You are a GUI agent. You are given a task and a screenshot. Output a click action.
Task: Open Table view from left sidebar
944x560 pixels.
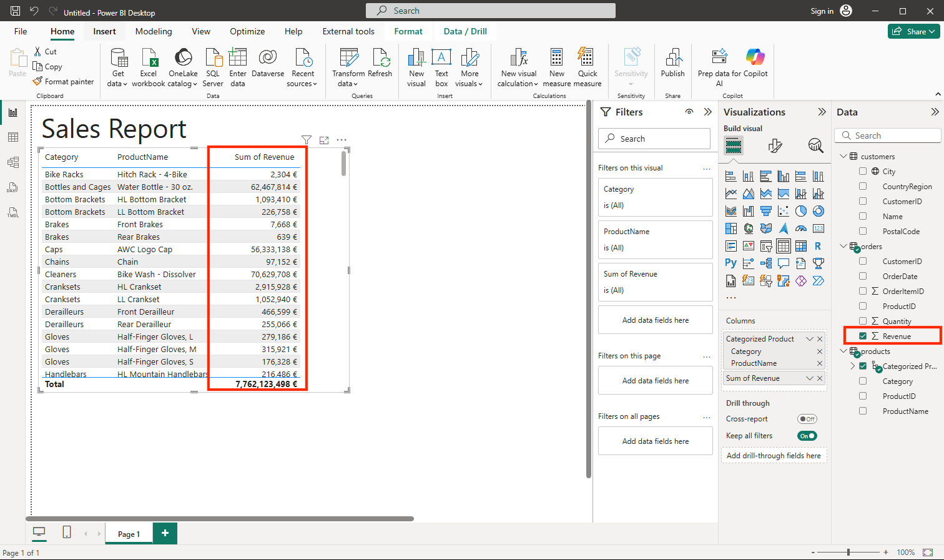13,137
